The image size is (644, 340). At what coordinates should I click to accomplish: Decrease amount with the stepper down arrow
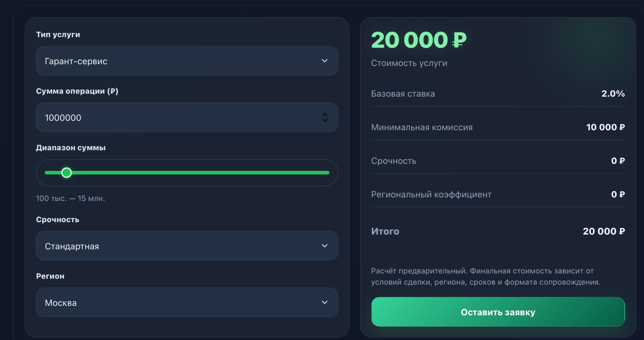(x=325, y=120)
